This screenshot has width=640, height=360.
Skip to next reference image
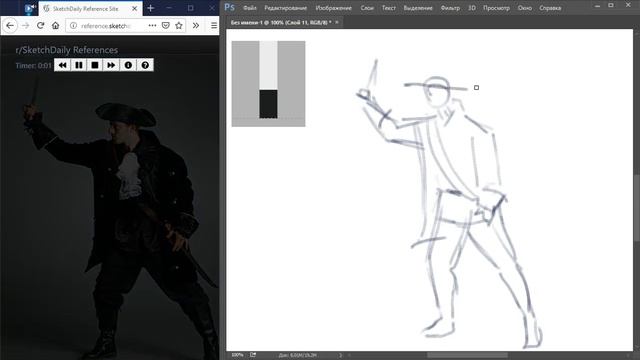coord(111,65)
